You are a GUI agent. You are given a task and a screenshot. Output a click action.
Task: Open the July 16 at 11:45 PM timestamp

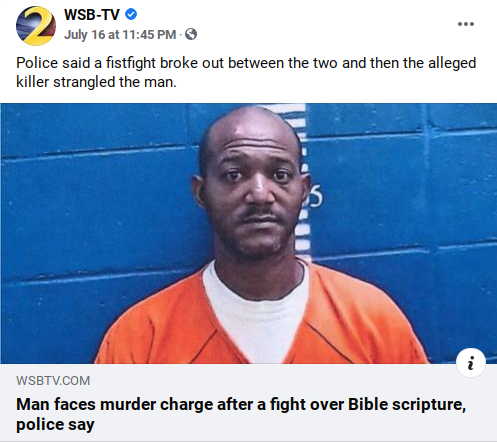point(120,34)
